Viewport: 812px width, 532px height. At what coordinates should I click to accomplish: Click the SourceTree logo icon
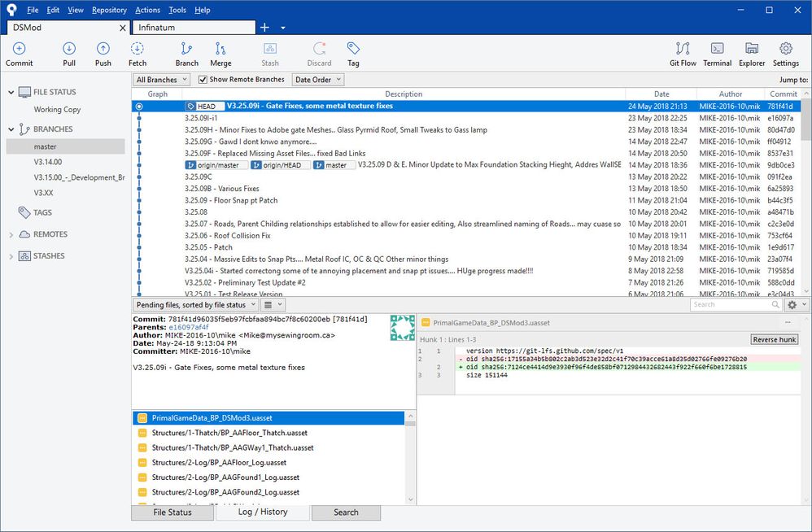pos(11,10)
